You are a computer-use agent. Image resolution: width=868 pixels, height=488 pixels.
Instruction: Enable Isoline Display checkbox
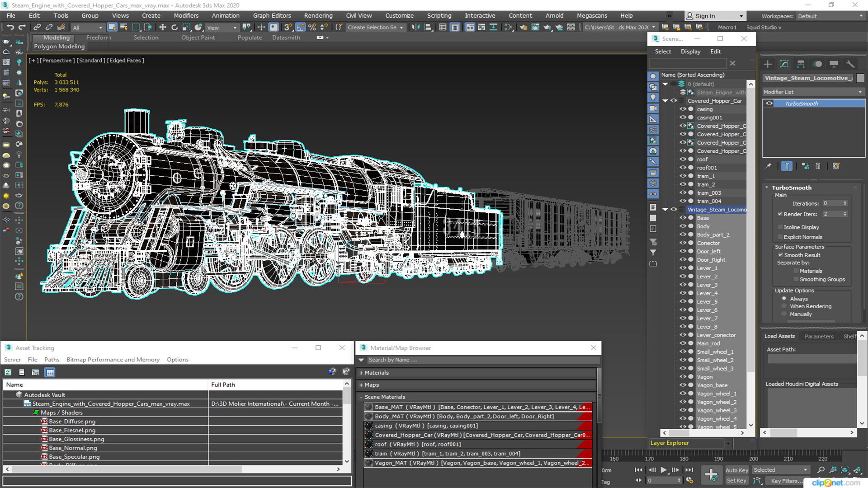780,227
